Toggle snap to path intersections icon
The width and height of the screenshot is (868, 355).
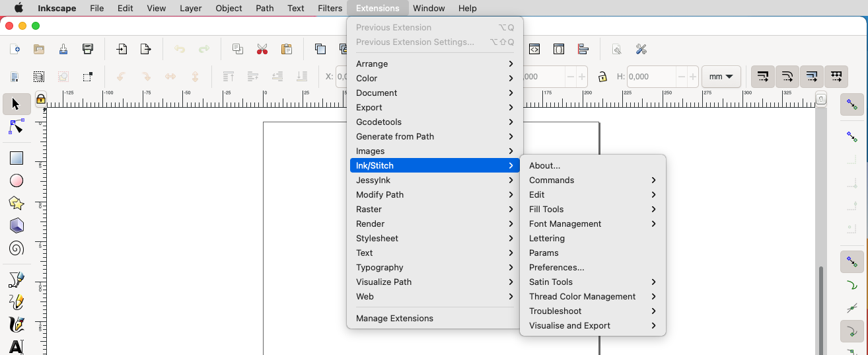(852, 309)
